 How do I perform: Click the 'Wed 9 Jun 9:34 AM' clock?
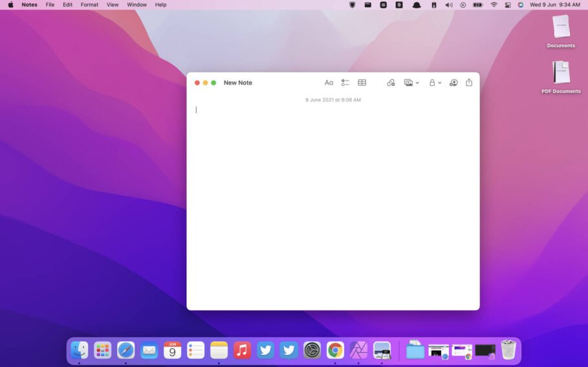coord(554,5)
